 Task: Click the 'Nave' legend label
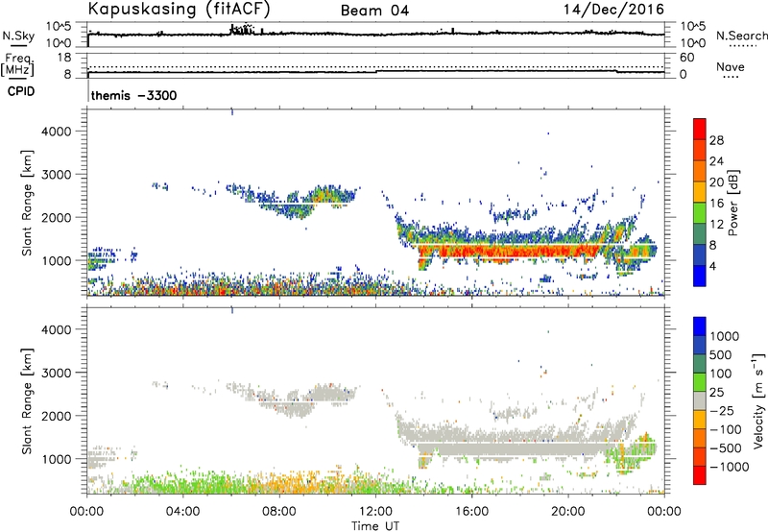point(731,66)
